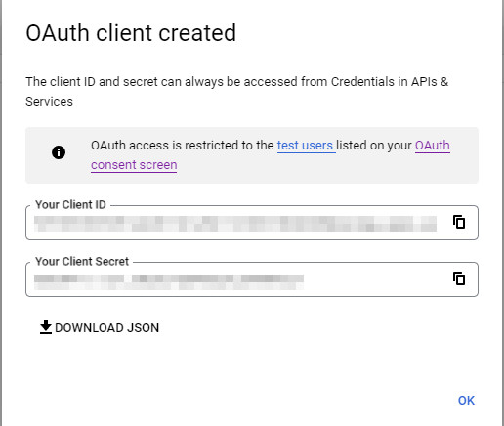Click the word Services in the description
Screen dimensions: 504x426
pos(49,102)
